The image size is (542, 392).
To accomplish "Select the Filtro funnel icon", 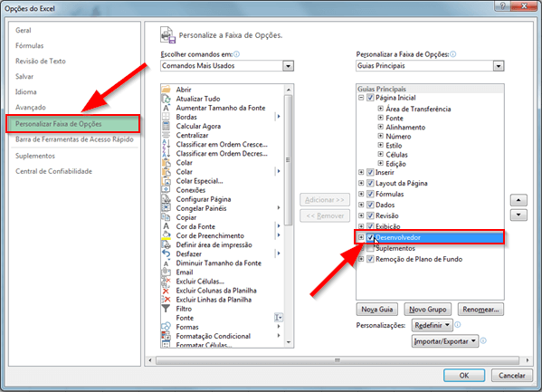I will [166, 309].
